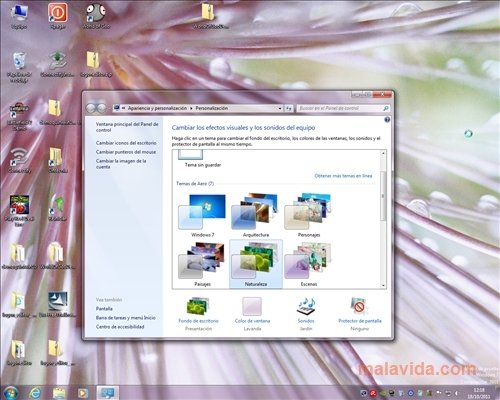Expand arrow between Apariencia and Personalización breadcrumbs
The width and height of the screenshot is (500, 400).
(x=191, y=108)
